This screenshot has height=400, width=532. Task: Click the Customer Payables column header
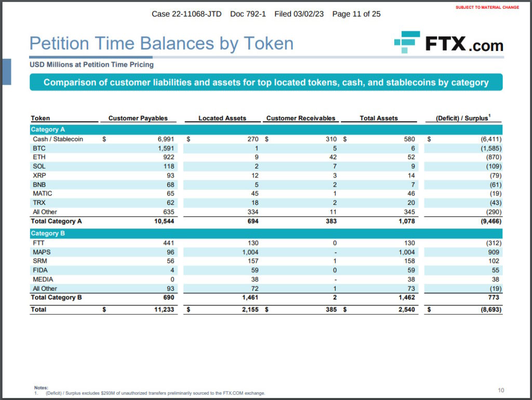[138, 118]
